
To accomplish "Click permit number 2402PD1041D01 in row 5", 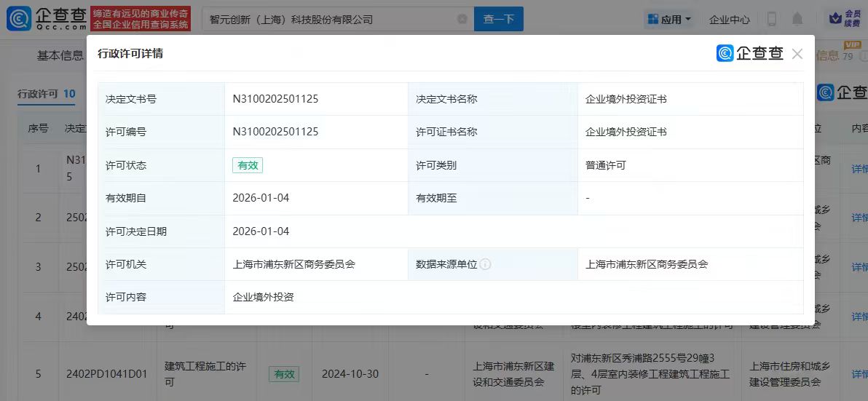I will click(107, 374).
